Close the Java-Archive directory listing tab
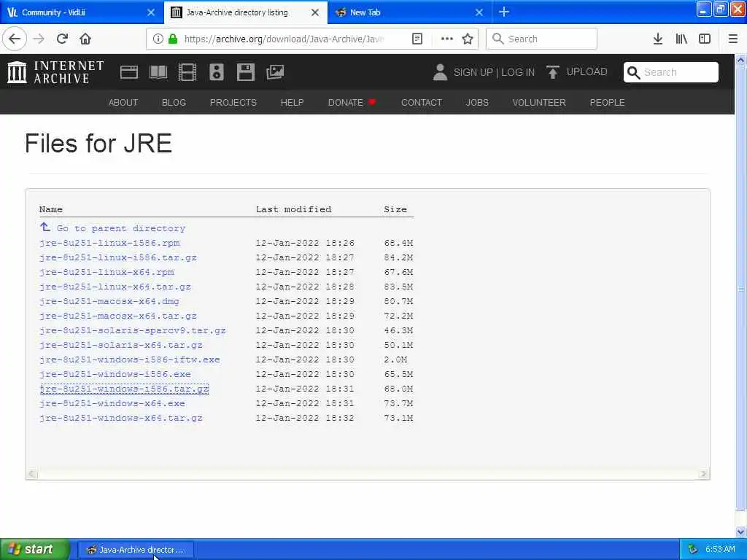The width and height of the screenshot is (747, 560). pyautogui.click(x=315, y=12)
